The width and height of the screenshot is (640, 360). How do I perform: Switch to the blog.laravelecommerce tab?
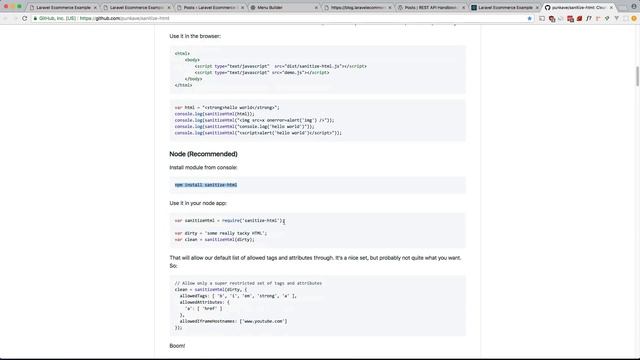point(358,7)
